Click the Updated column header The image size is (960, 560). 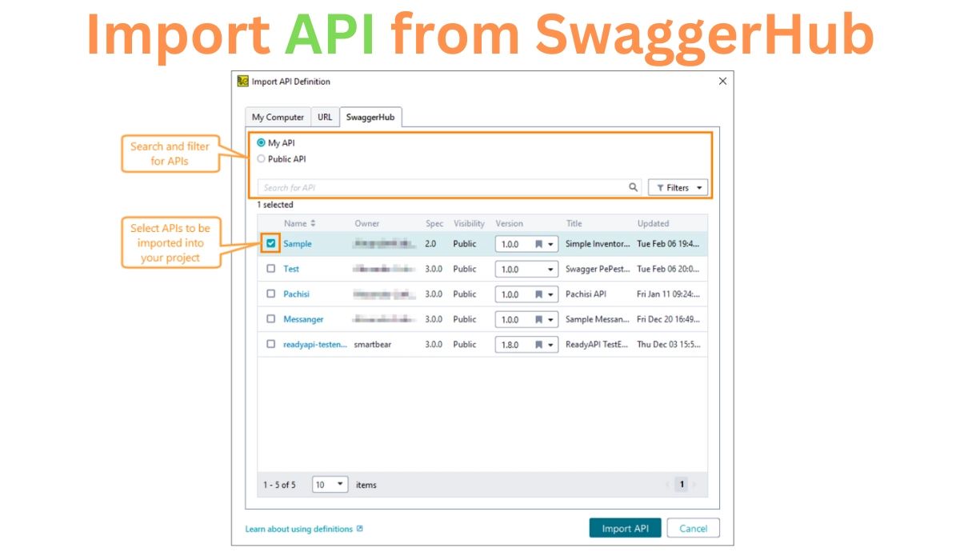point(653,223)
